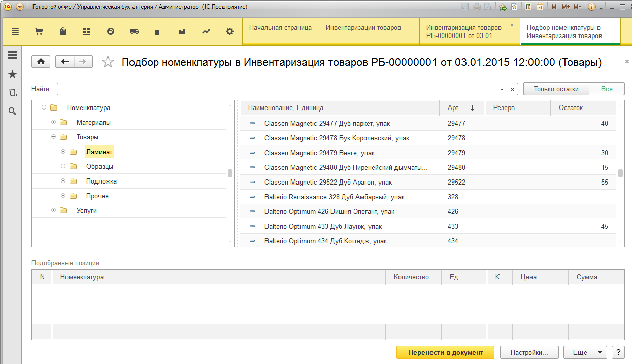Open the Еще dropdown menu
This screenshot has height=364, width=632.
pyautogui.click(x=585, y=352)
